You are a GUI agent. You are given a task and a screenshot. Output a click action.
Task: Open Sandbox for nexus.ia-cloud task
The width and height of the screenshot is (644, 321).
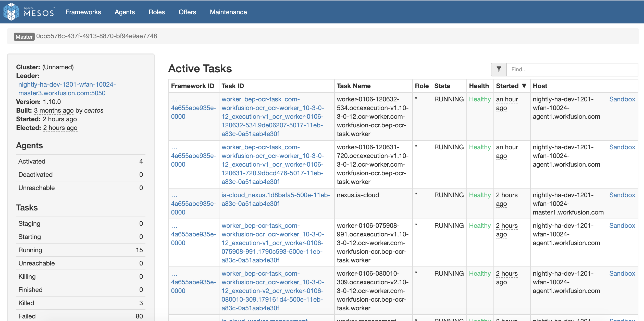(622, 195)
